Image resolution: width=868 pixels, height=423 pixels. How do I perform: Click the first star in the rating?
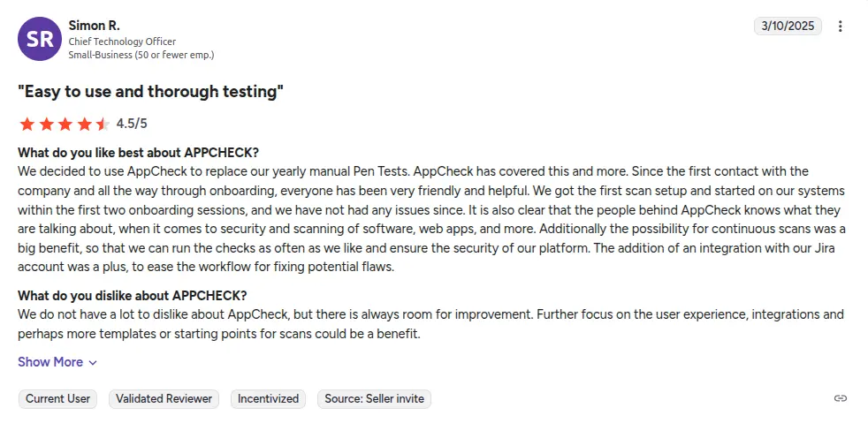pos(27,124)
